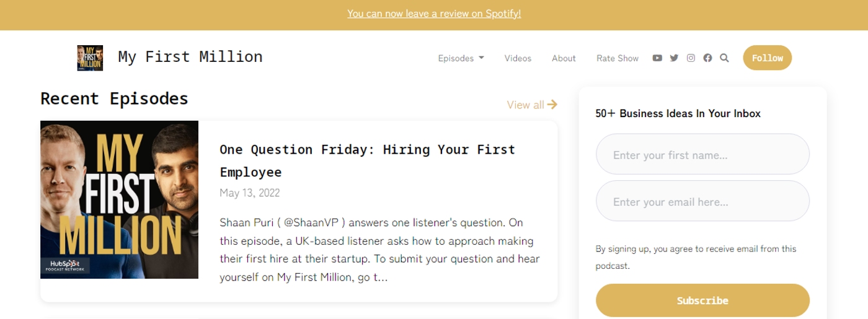The width and height of the screenshot is (868, 319).
Task: Open the Instagram icon link
Action: tap(691, 58)
